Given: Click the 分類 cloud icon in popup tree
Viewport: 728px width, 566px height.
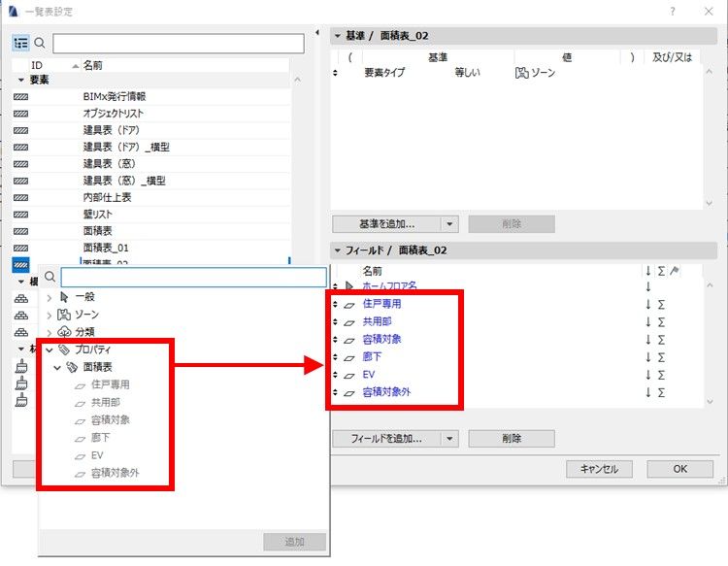Looking at the screenshot, I should (64, 332).
